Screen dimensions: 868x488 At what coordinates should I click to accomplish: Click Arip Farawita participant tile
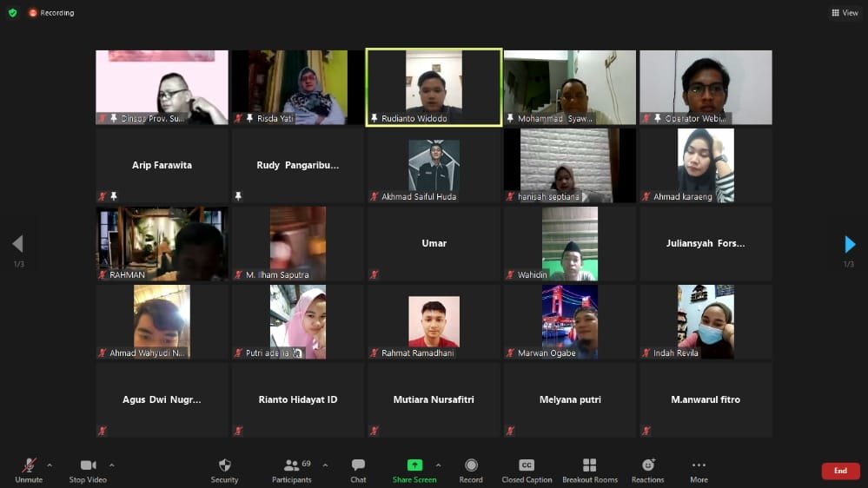coord(162,166)
